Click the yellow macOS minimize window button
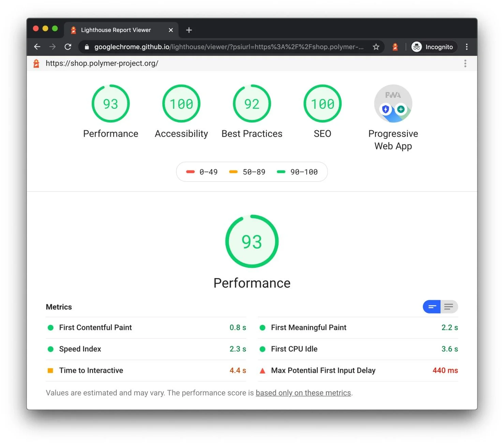 (45, 28)
